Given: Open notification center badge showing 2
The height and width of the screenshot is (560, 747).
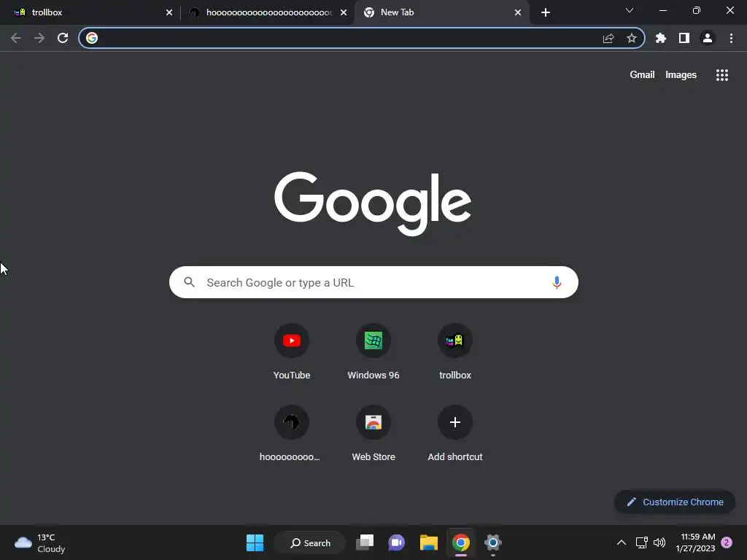Looking at the screenshot, I should (x=727, y=542).
